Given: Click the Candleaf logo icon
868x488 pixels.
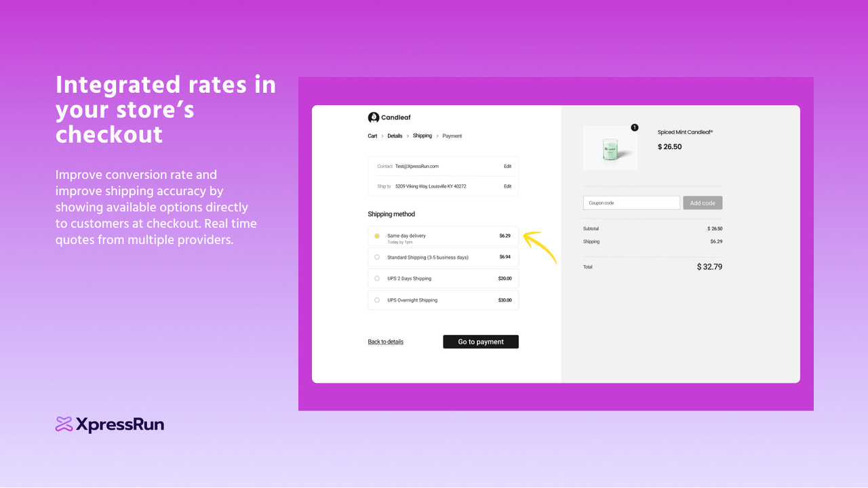Looking at the screenshot, I should tap(373, 117).
